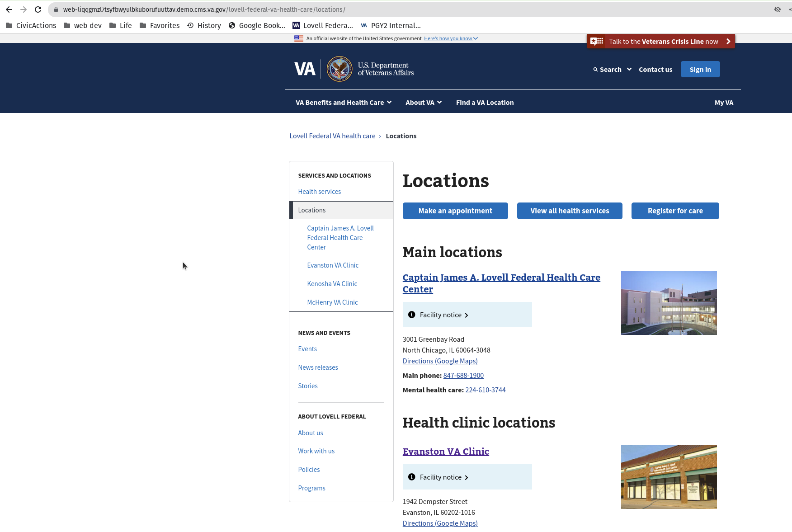Open the Lovell Federa... bookmark favicon

click(297, 25)
